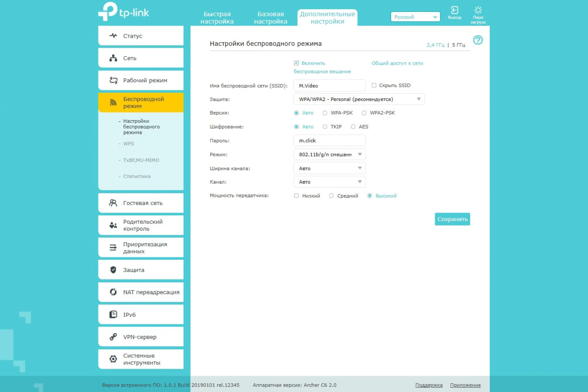The width and height of the screenshot is (588, 392).
Task: Open the WPS submenu item
Action: (128, 144)
